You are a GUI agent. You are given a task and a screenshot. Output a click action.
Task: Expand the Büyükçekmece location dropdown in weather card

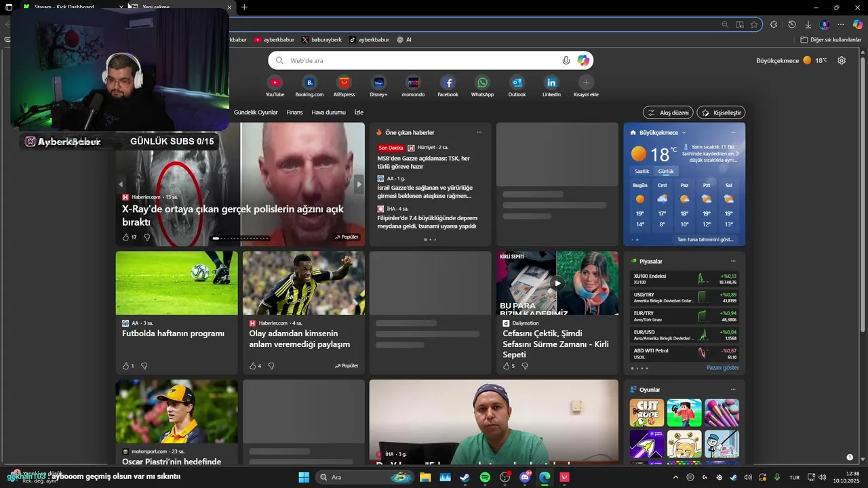(684, 133)
